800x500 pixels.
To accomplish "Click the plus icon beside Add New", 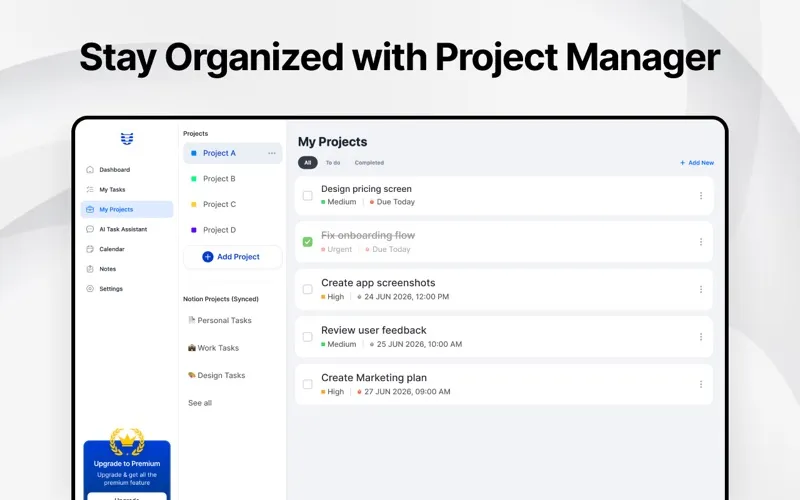I will [683, 163].
